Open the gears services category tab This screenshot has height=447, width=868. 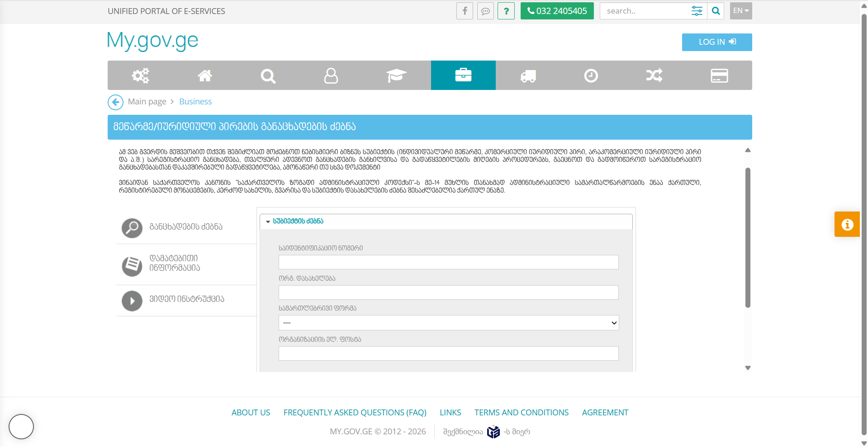coord(140,75)
